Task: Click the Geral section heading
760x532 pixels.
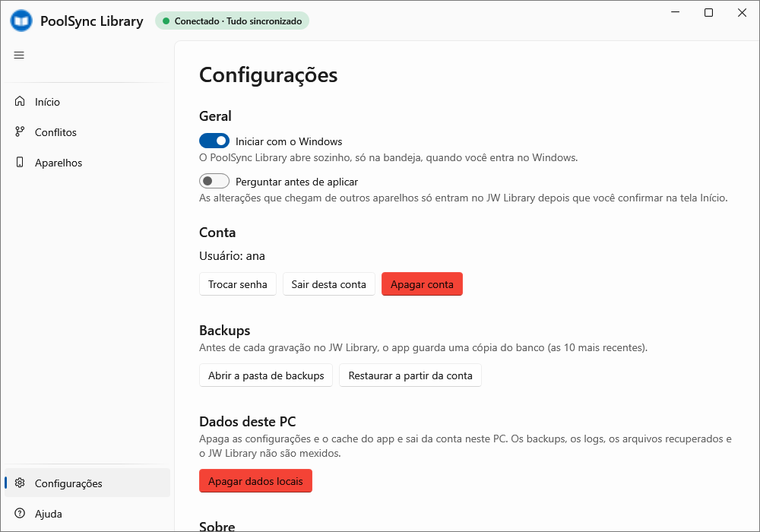Action: [215, 116]
